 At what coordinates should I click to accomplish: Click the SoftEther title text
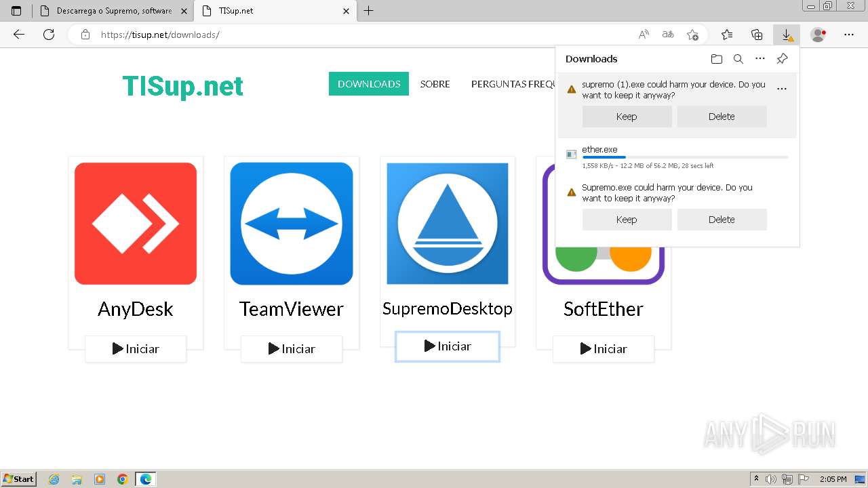[x=604, y=309]
